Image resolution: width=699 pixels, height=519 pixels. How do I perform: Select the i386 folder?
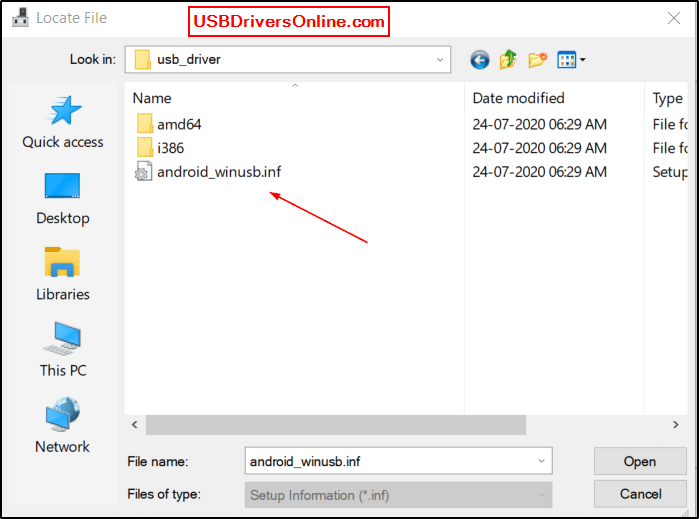point(170,148)
